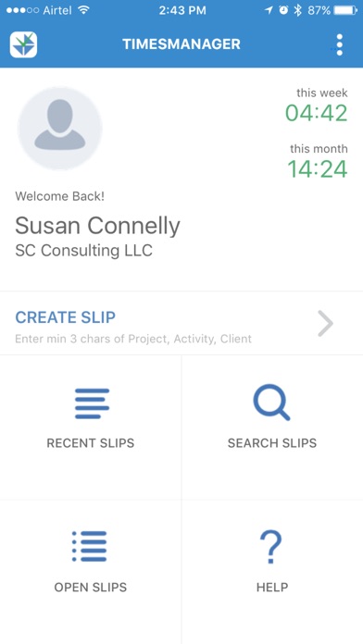The image size is (363, 644).
Task: Tap the Bluetooth status icon
Action: pos(297,10)
